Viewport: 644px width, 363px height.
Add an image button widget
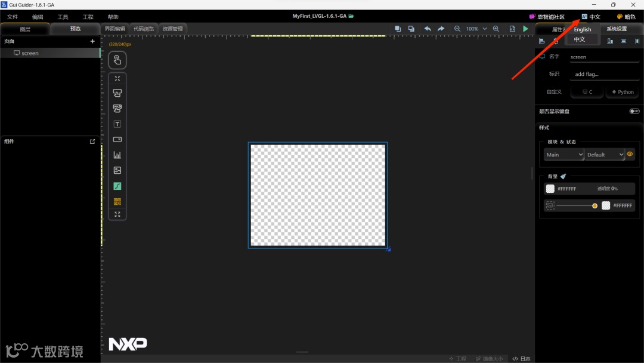point(117,109)
